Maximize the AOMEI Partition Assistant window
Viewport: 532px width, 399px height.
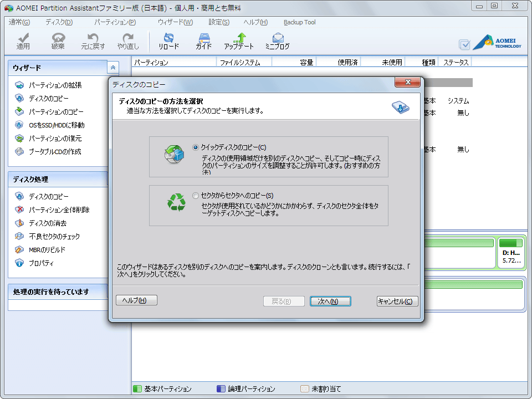click(x=494, y=6)
